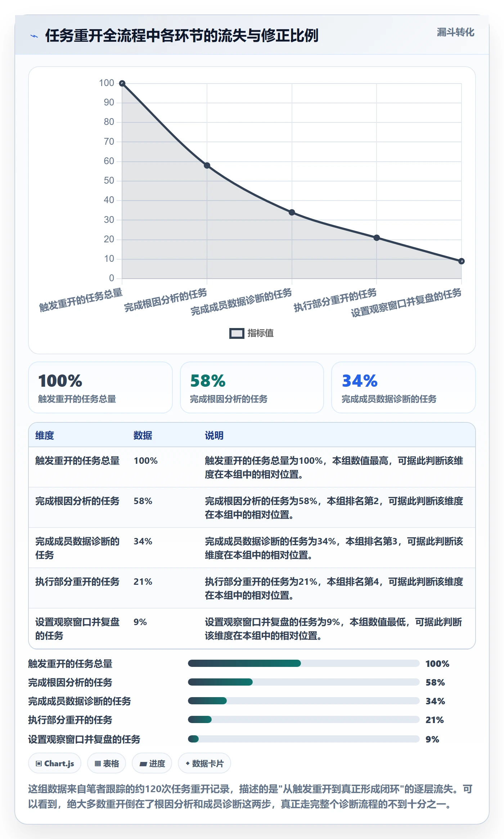Select the 21% table cell
Screen dimensions: 504x839
click(143, 582)
